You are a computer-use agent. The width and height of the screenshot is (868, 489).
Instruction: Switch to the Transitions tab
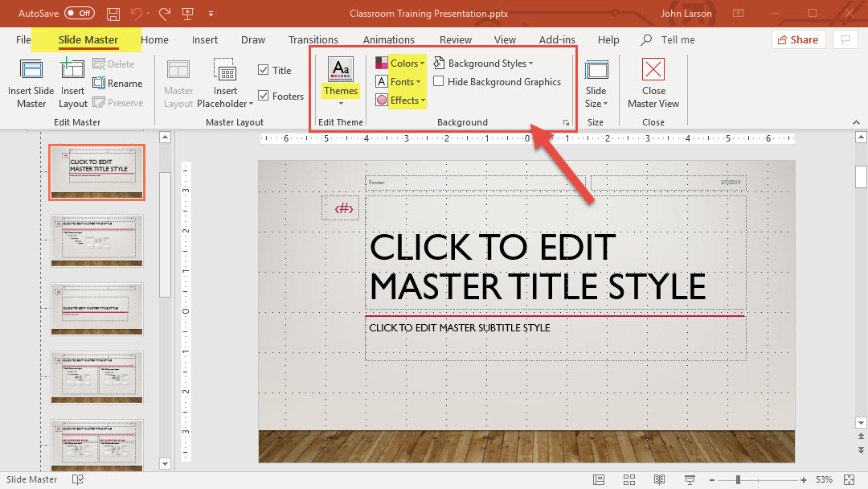pos(313,39)
